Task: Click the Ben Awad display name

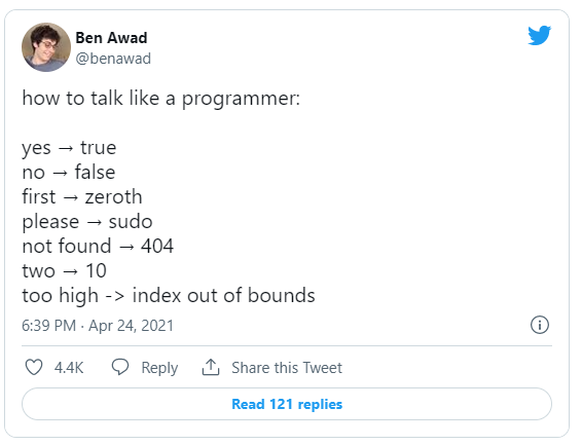Action: click(111, 38)
